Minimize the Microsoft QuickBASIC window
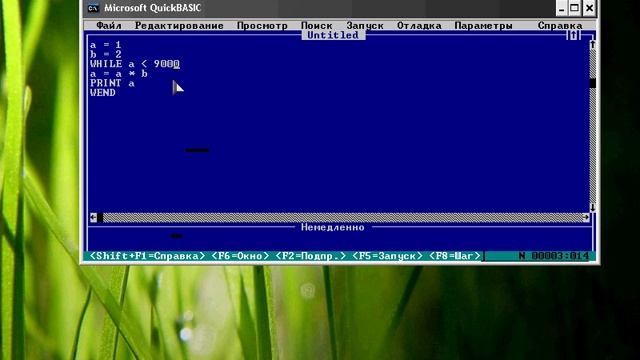 tap(562, 8)
